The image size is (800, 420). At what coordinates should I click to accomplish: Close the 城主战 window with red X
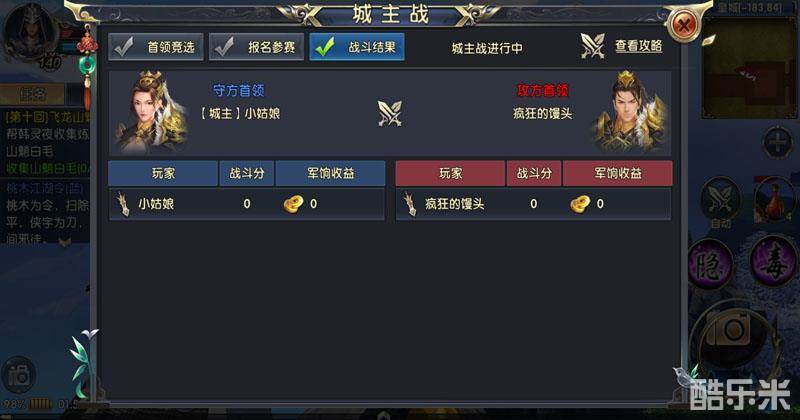[x=683, y=24]
